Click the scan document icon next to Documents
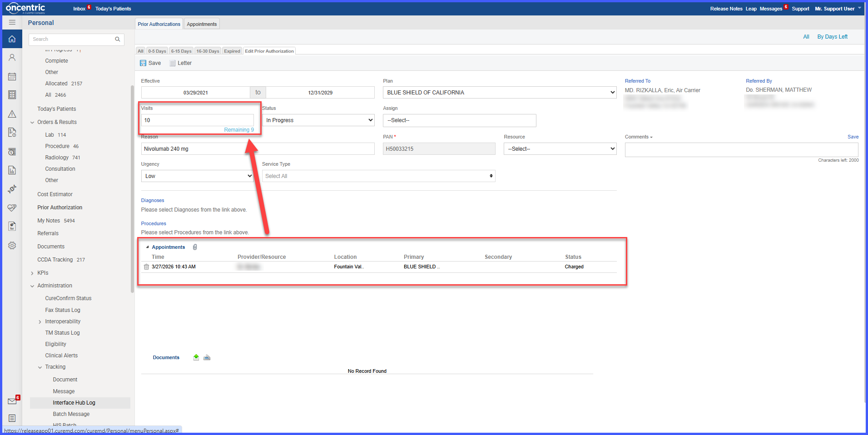 pyautogui.click(x=207, y=357)
